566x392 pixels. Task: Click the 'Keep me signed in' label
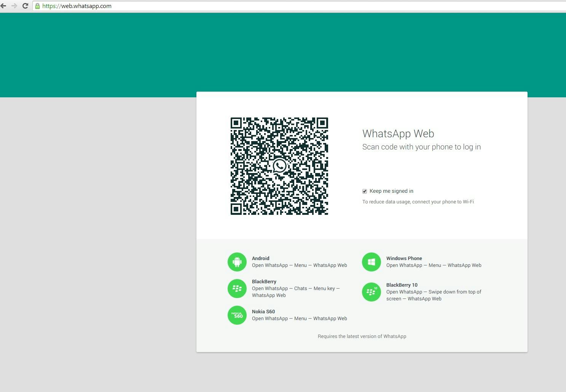391,191
